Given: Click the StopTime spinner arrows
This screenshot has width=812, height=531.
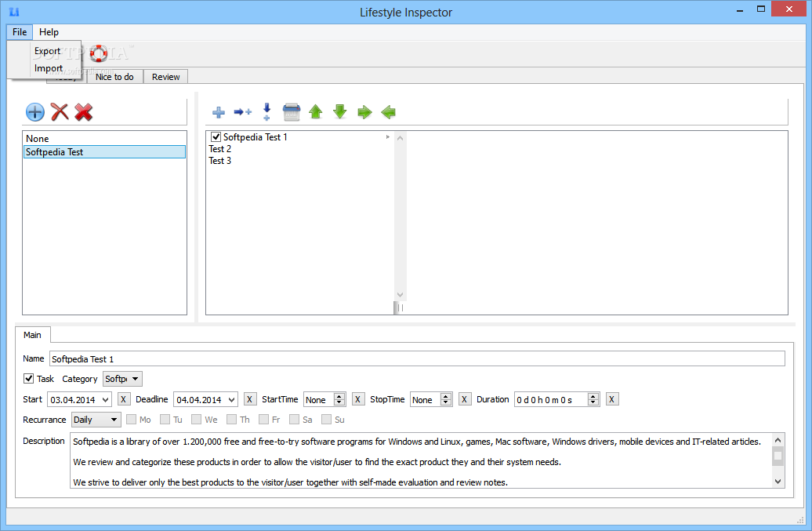Looking at the screenshot, I should pos(446,399).
